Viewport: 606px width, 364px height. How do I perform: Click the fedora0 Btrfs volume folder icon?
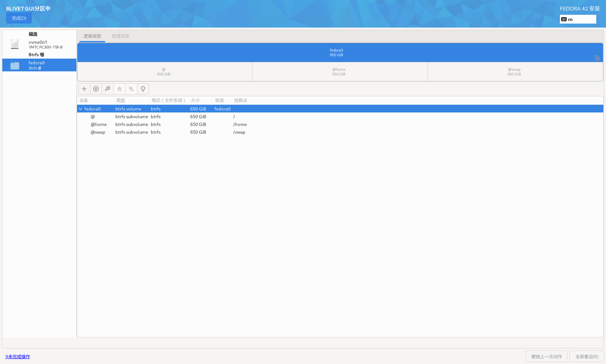point(15,65)
